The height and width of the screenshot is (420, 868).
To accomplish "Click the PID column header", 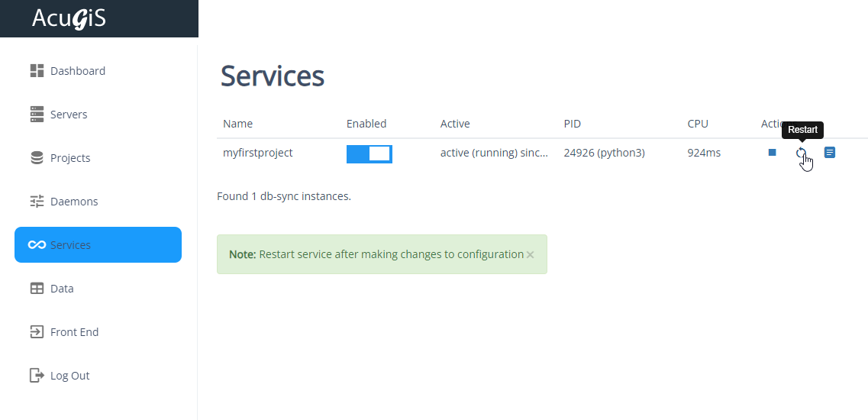I will [572, 124].
